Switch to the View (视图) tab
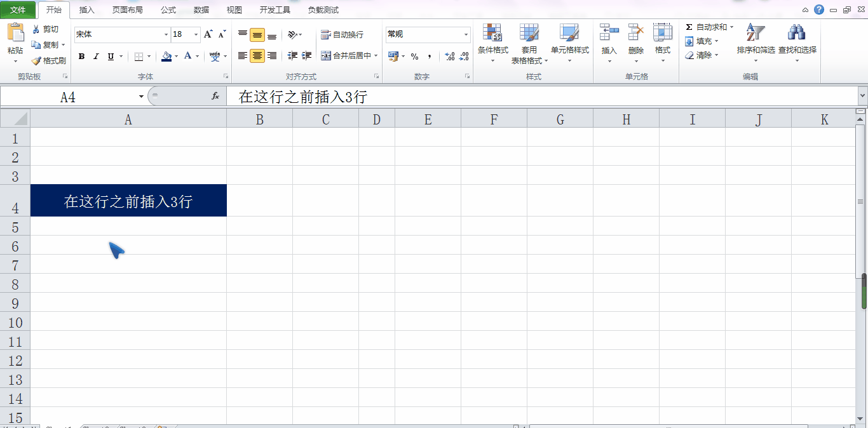868x428 pixels. (234, 10)
